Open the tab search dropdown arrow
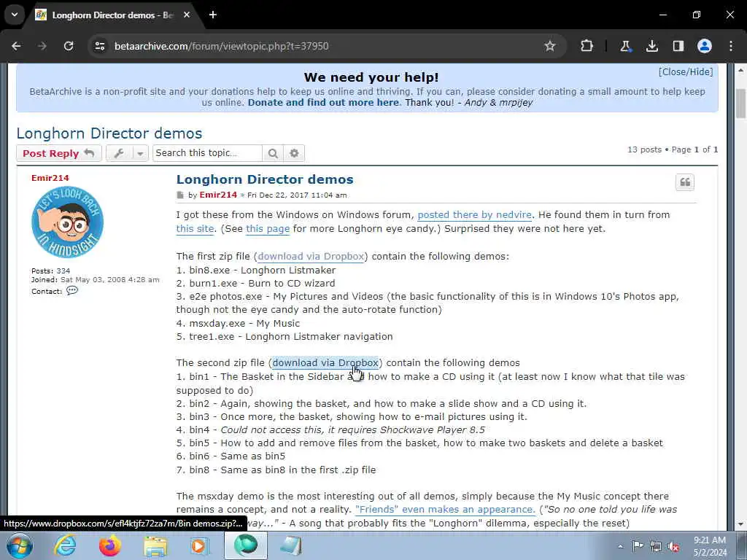Image resolution: width=747 pixels, height=560 pixels. coord(15,15)
